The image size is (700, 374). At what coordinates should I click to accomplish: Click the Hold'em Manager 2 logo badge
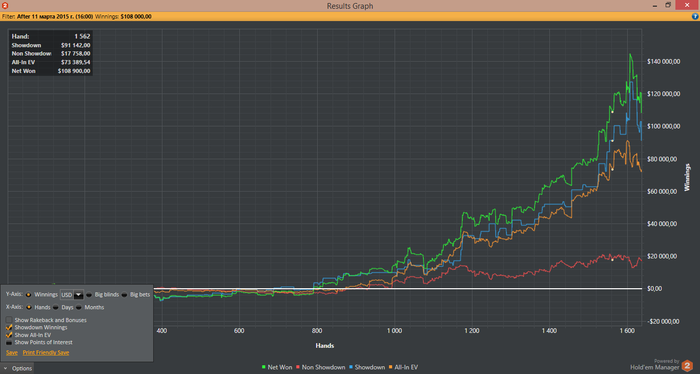click(x=687, y=366)
